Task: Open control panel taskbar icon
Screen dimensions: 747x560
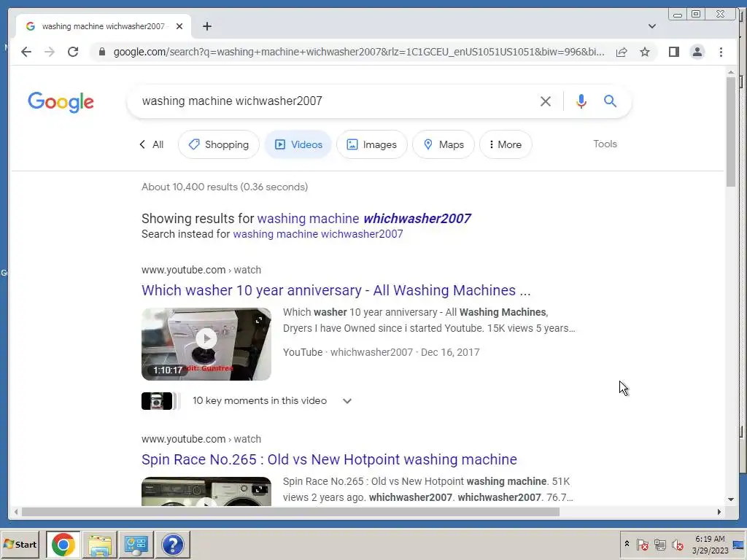Action: pos(136,544)
